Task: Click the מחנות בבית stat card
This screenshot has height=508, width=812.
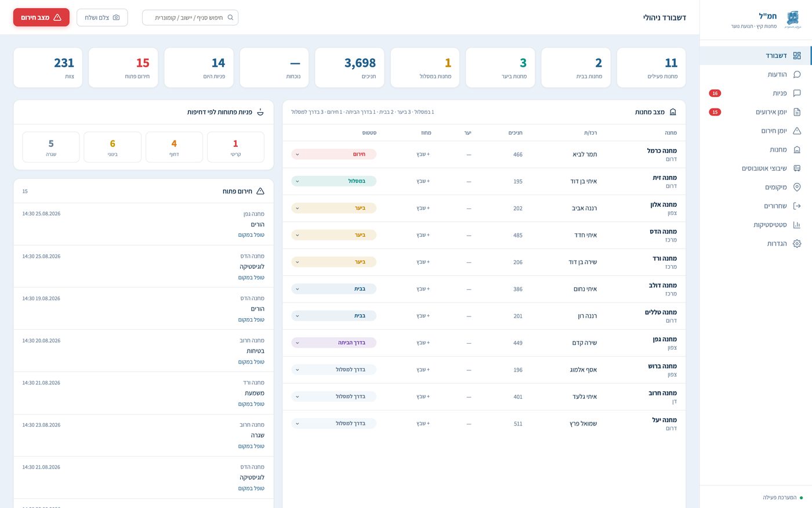Action: (x=576, y=68)
